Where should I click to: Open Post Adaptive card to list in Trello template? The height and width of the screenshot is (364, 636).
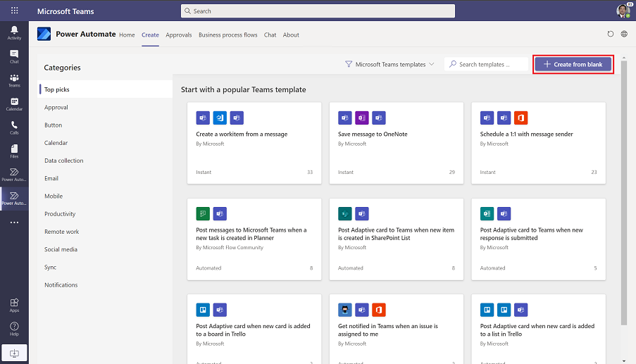[x=538, y=329]
